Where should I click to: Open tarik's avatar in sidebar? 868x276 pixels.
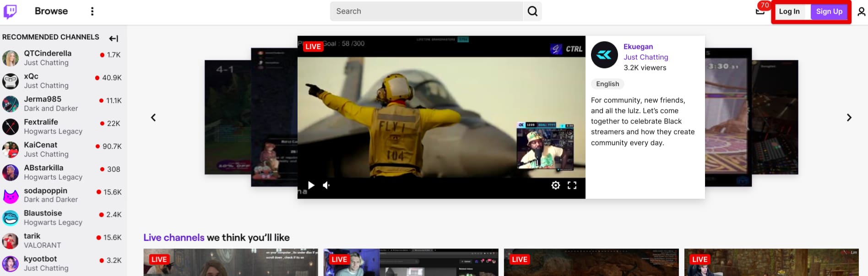(11, 241)
